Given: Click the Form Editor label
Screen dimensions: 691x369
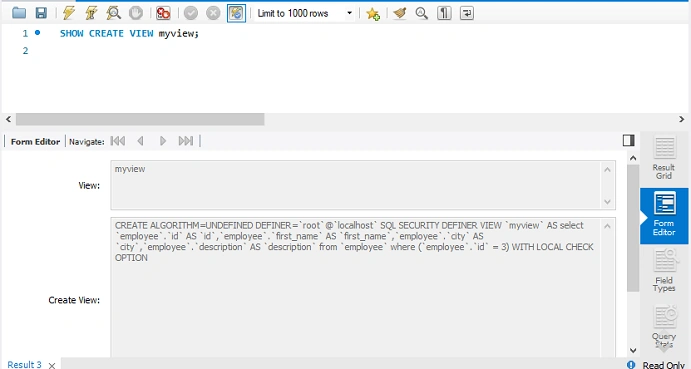Looking at the screenshot, I should (x=35, y=142).
